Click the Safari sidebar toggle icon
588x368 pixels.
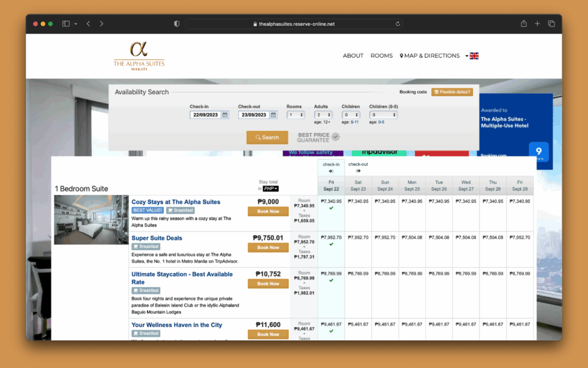click(65, 24)
